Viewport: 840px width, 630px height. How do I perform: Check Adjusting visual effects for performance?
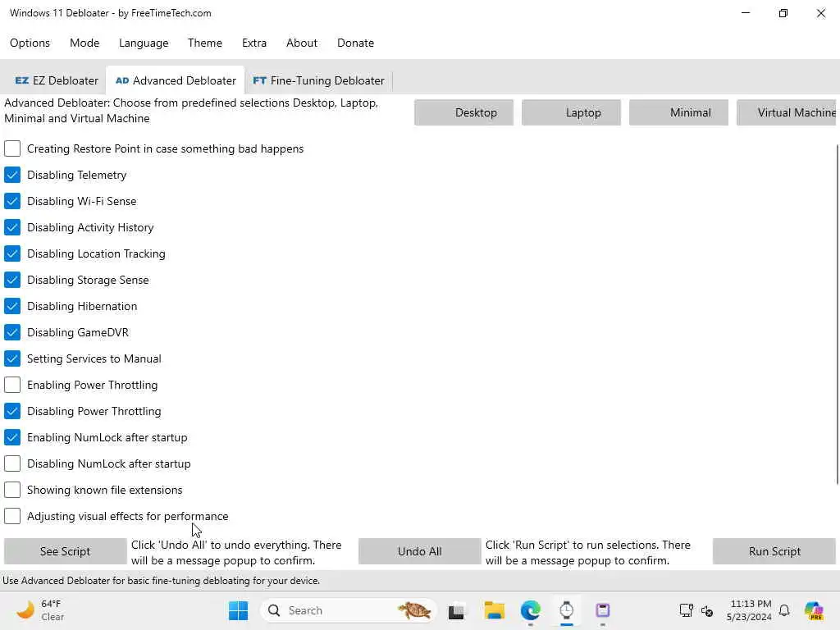12,516
